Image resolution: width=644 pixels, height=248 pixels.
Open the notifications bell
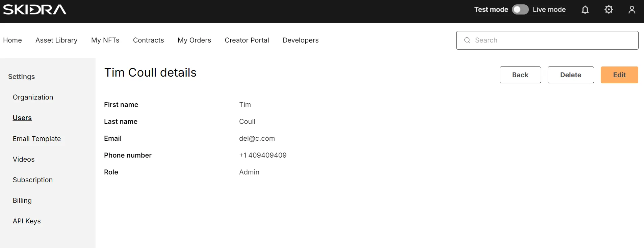tap(585, 10)
